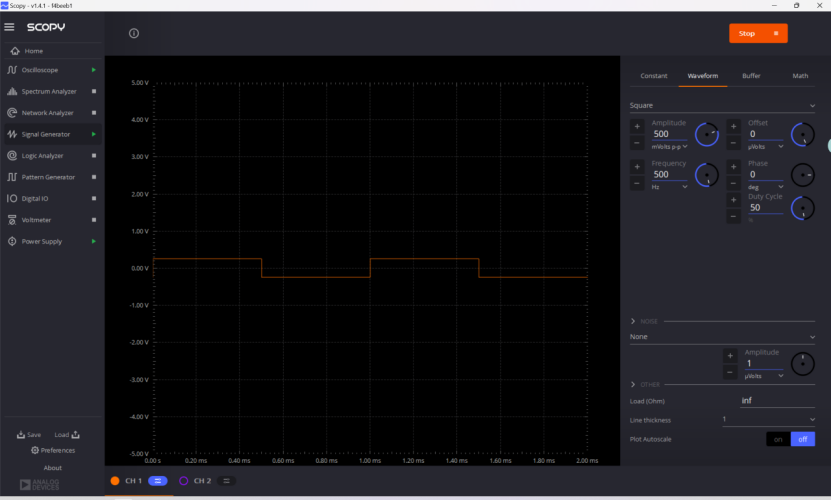Click the Network Analyzer spiral icon
831x500 pixels.
pos(12,113)
